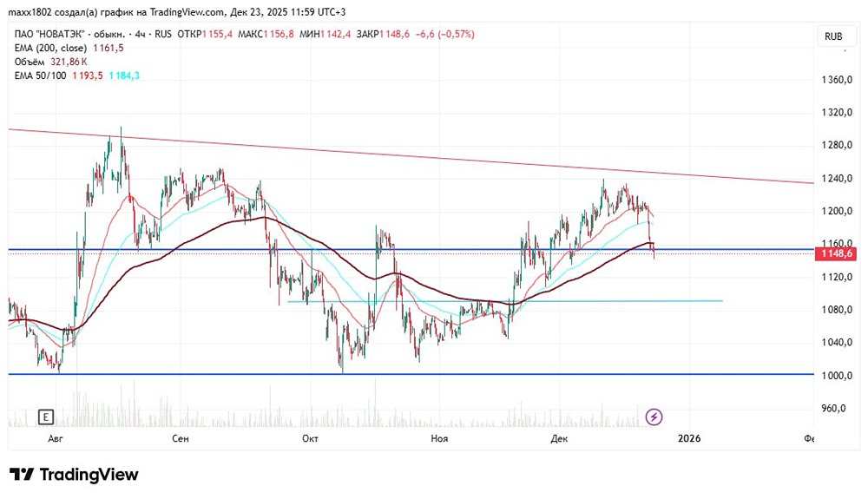Click the current price label 1 148,6
This screenshot has height=499, width=868.
(x=836, y=253)
